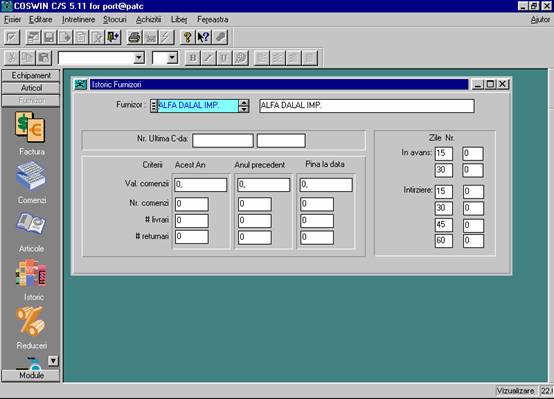Open the Intretinere menu

tap(79, 20)
